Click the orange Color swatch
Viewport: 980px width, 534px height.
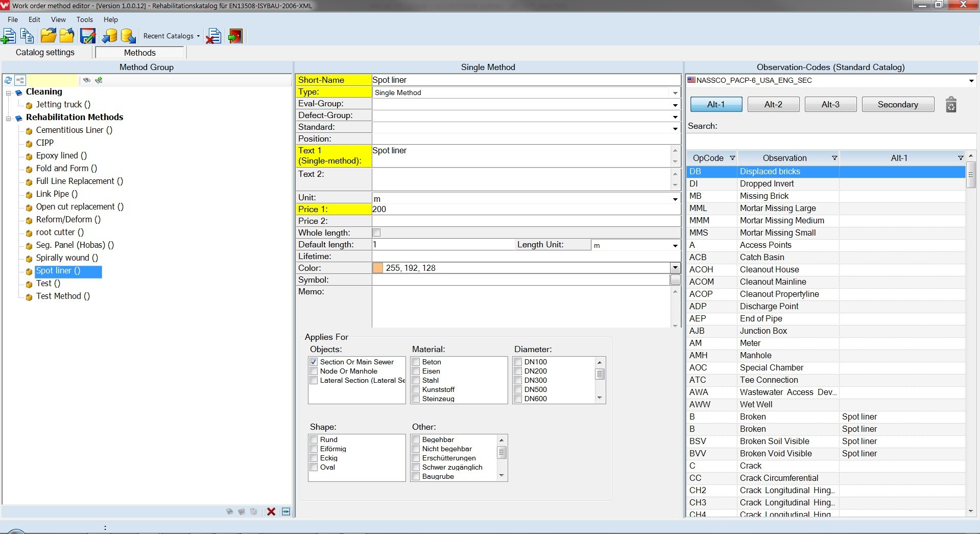pyautogui.click(x=378, y=268)
